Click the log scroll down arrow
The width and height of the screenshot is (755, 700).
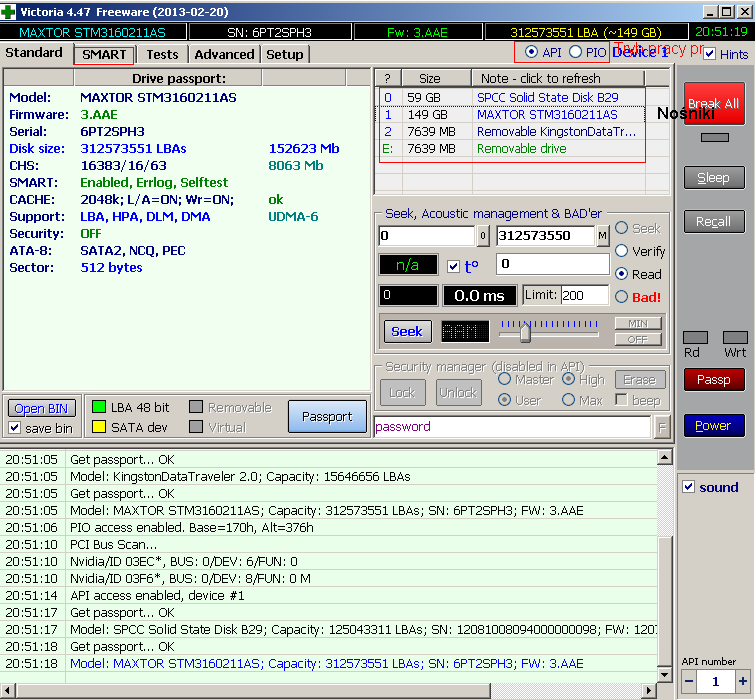664,674
